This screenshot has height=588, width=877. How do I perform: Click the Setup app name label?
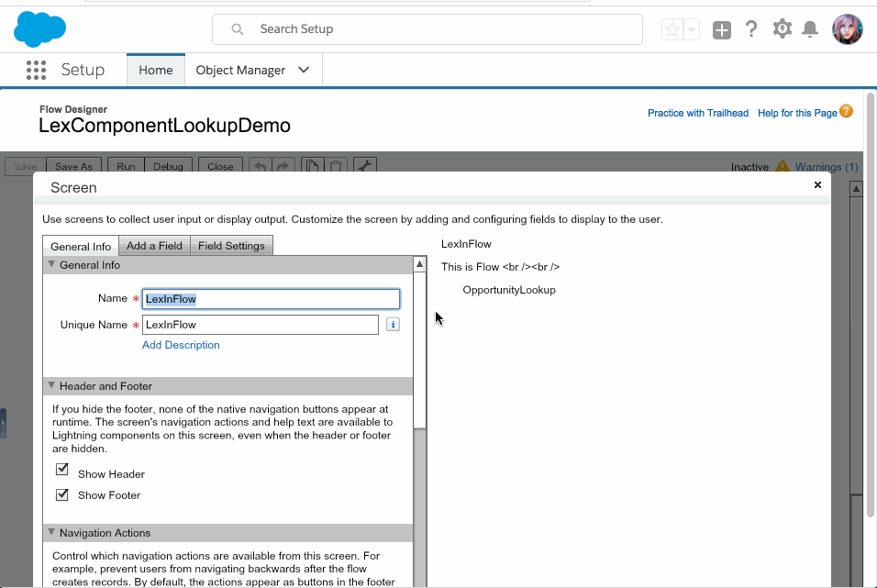[83, 70]
